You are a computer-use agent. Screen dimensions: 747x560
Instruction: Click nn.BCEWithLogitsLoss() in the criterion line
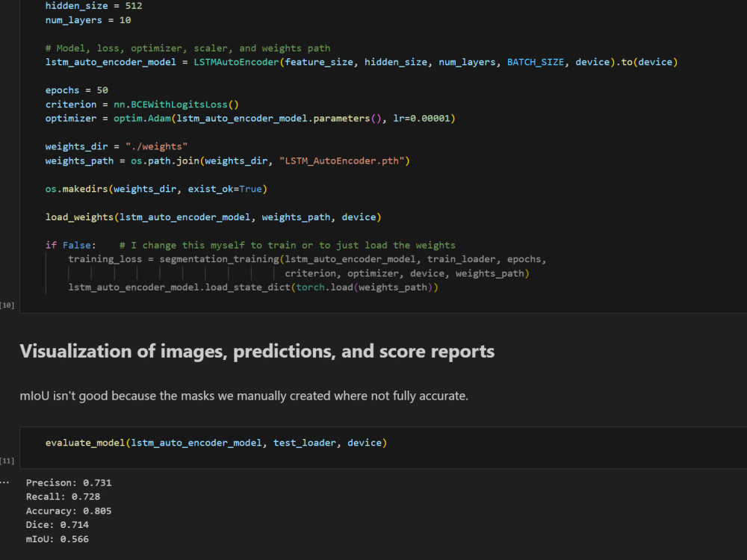(x=176, y=105)
